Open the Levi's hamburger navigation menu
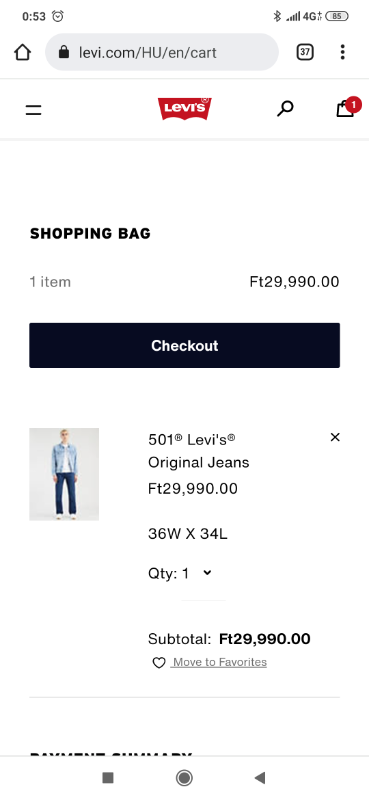Viewport: 369px width, 800px height. tap(34, 109)
